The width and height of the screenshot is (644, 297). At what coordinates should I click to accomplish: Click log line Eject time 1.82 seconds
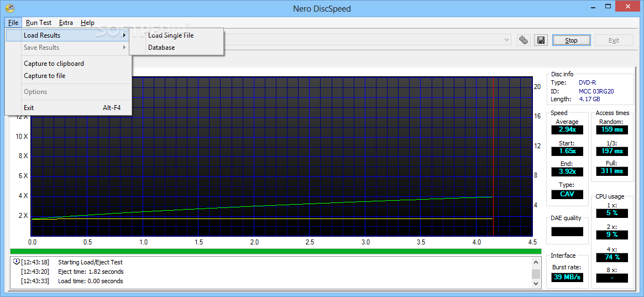coord(91,272)
